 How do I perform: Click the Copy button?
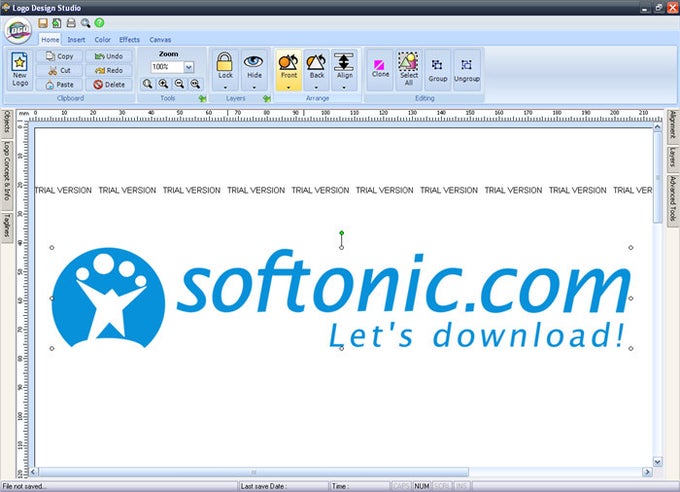click(x=59, y=56)
